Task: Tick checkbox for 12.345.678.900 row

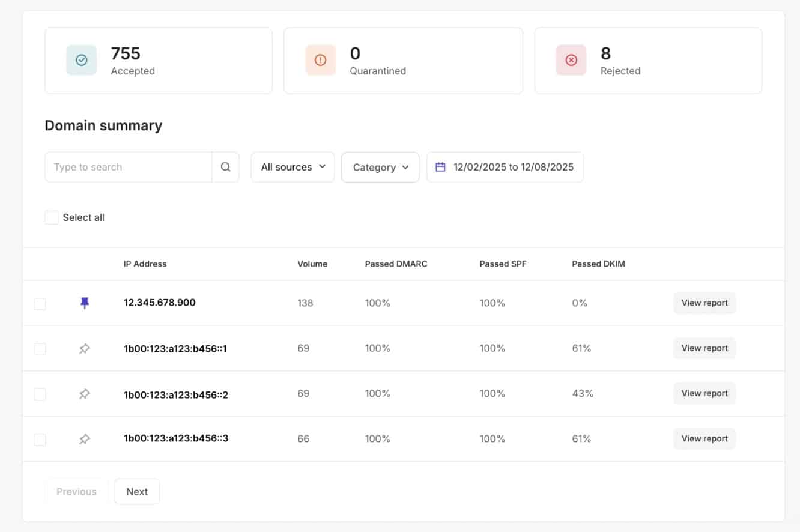Action: [40, 304]
